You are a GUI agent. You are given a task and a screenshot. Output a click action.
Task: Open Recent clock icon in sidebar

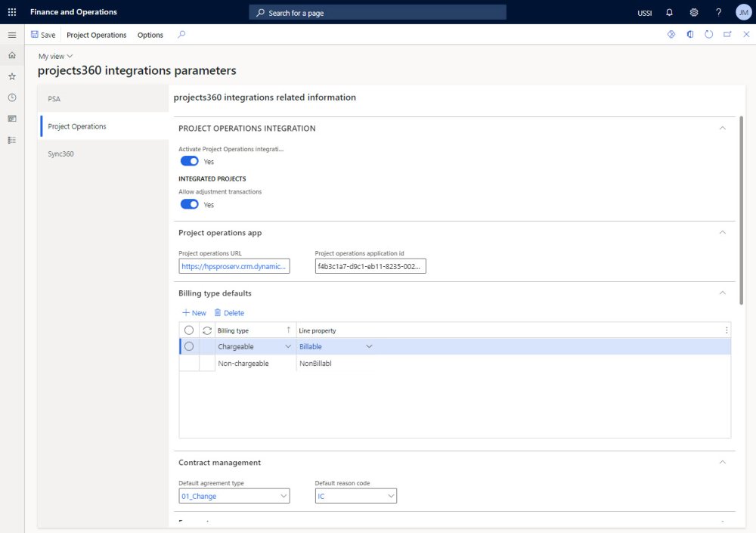tap(12, 98)
